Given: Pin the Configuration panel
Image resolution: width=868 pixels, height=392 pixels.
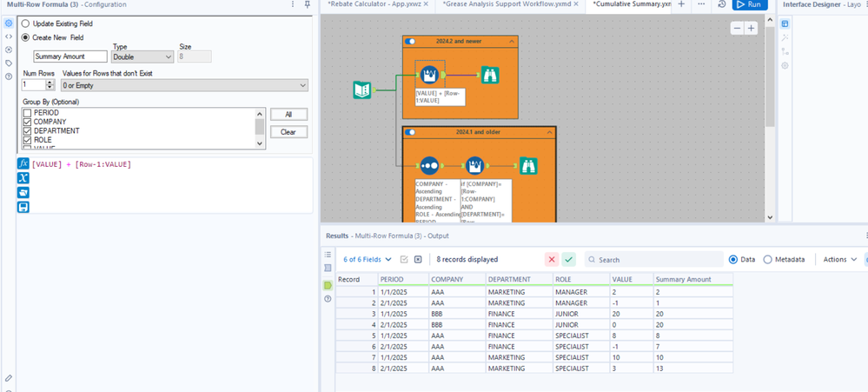Looking at the screenshot, I should 308,4.
